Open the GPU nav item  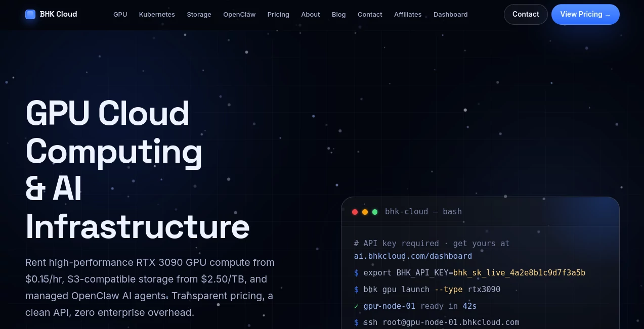tap(120, 14)
